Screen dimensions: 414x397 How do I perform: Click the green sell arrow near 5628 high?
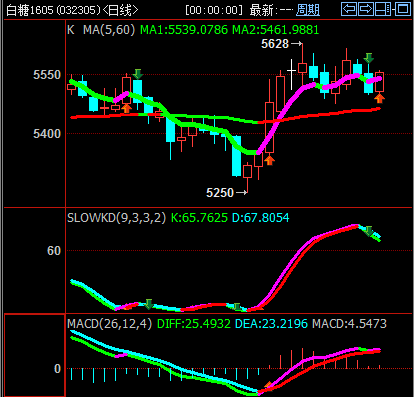coord(368,58)
